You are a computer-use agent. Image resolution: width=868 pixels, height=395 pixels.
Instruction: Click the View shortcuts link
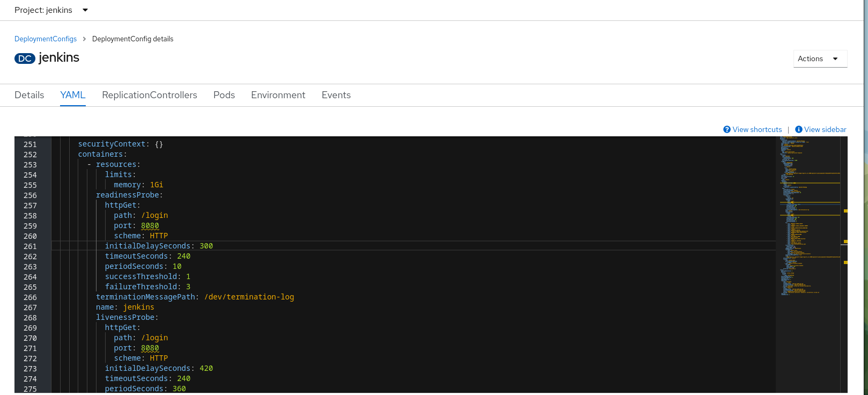point(757,129)
